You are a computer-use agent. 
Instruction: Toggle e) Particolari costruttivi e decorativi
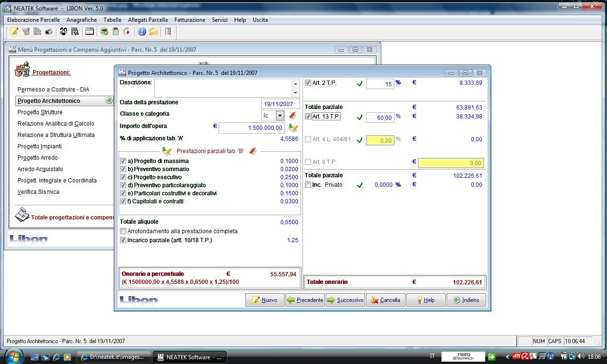[123, 193]
